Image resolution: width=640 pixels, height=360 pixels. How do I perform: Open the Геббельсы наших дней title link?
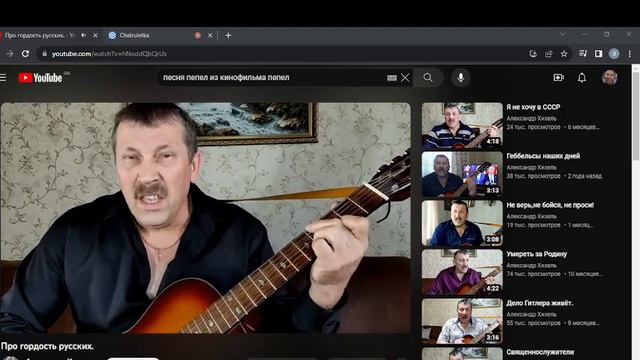tap(543, 156)
